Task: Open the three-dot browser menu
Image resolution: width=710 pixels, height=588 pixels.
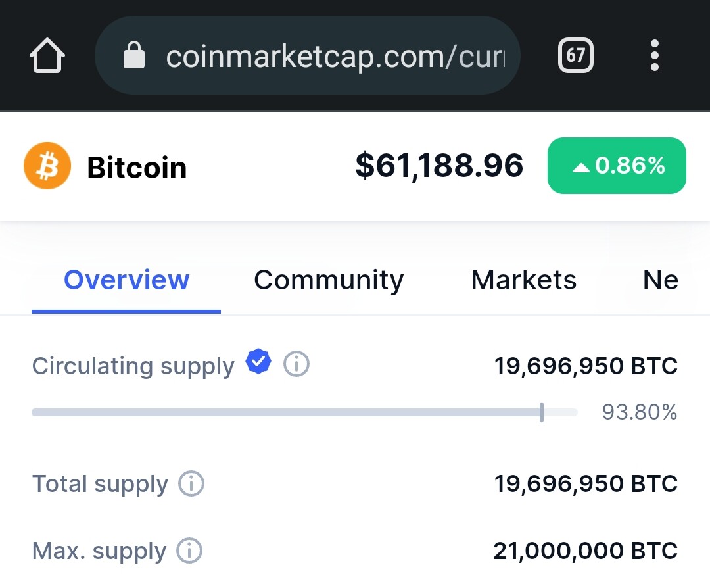Action: tap(654, 55)
